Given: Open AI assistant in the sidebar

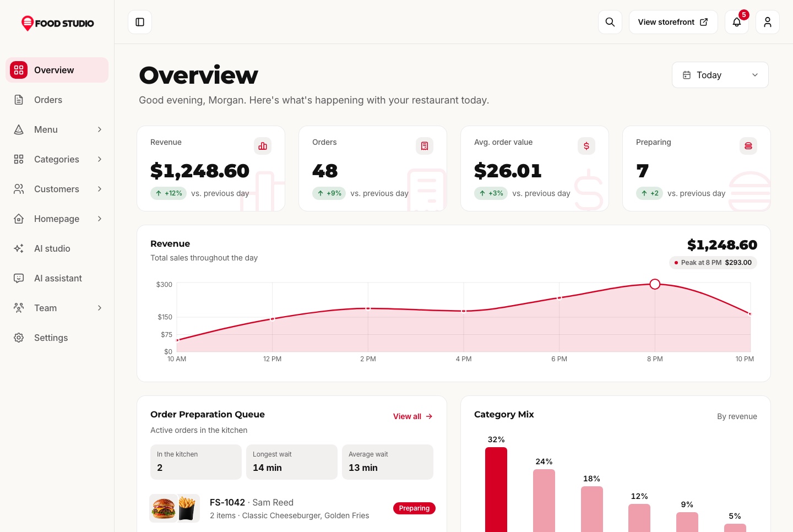Looking at the screenshot, I should (57, 278).
